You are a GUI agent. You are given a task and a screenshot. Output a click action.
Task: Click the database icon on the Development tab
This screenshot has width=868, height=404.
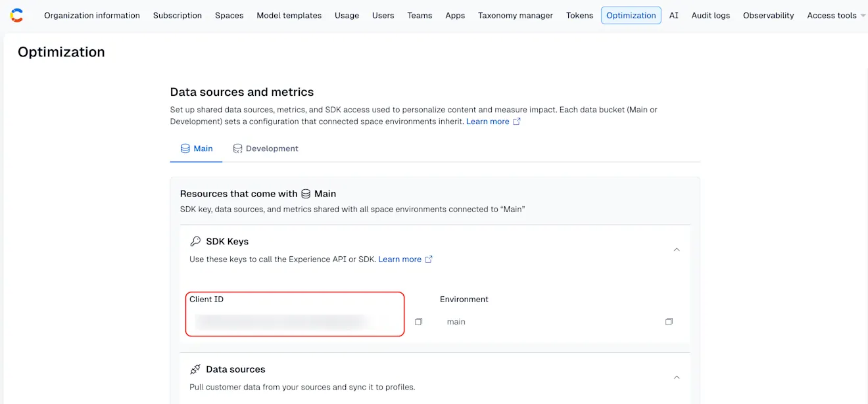(239, 148)
